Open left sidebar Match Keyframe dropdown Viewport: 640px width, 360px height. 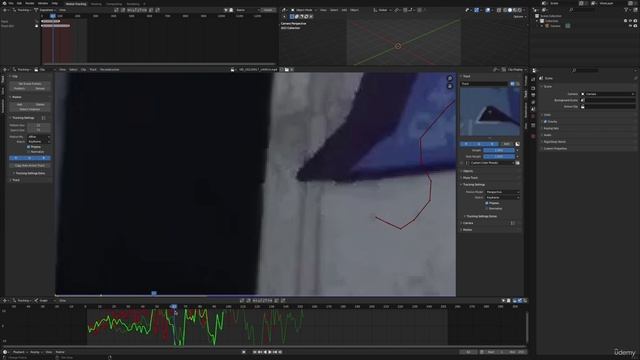click(39, 142)
